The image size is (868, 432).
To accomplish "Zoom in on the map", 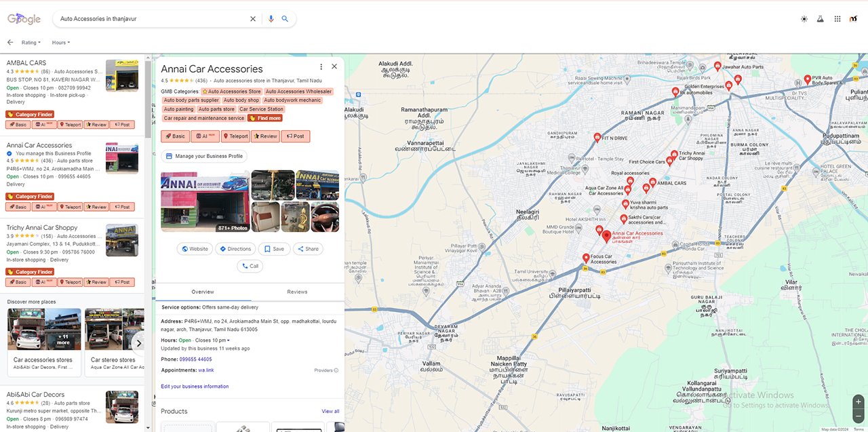I will point(859,401).
